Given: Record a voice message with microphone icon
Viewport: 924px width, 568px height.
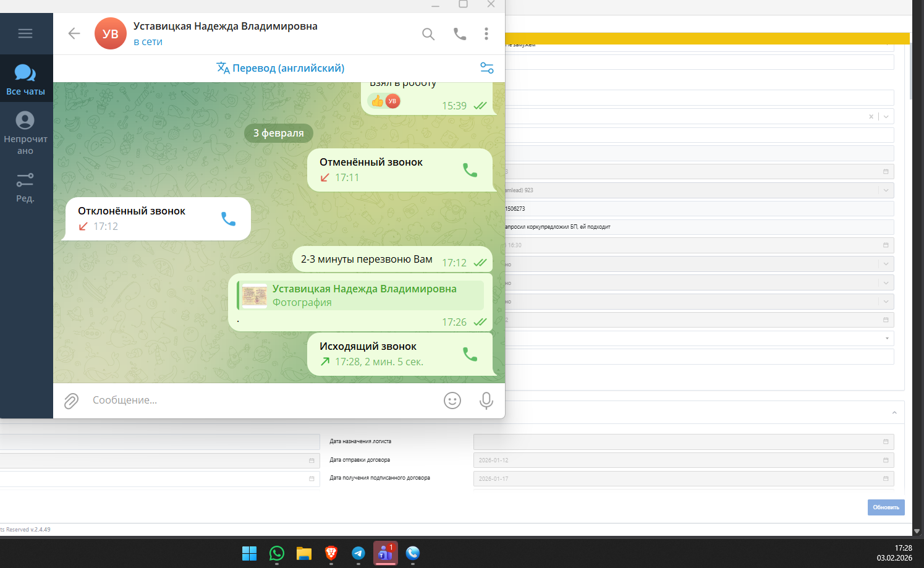Looking at the screenshot, I should pyautogui.click(x=486, y=401).
